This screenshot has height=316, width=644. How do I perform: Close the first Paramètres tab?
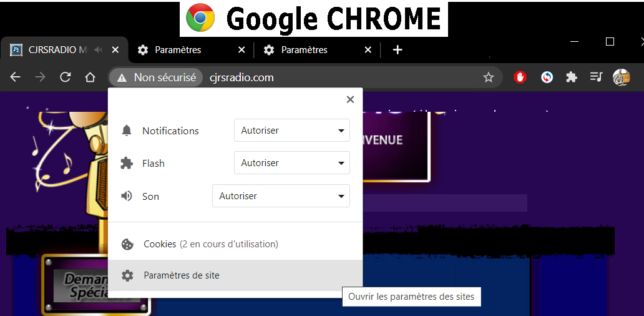point(242,50)
